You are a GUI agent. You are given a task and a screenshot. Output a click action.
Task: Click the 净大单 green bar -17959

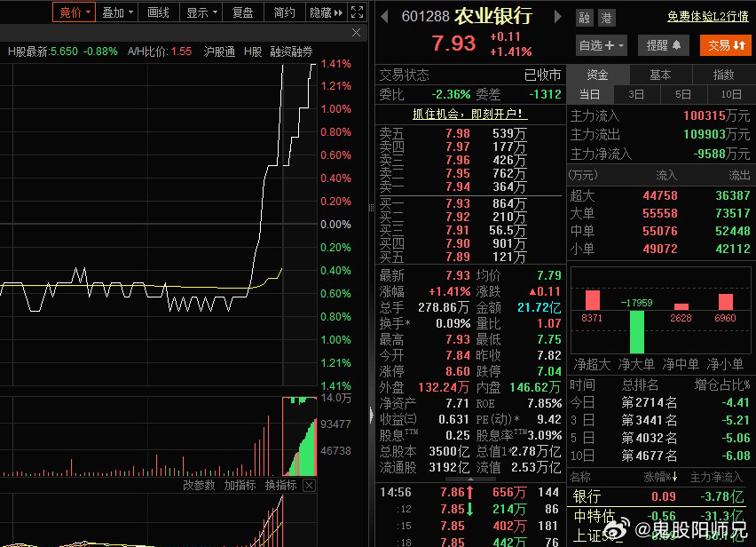coord(637,332)
